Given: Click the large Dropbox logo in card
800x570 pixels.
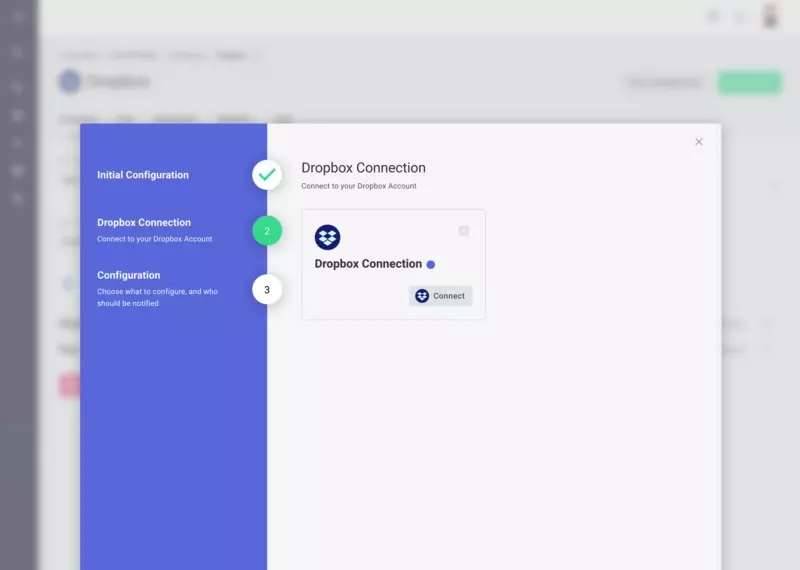Looking at the screenshot, I should pos(328,237).
